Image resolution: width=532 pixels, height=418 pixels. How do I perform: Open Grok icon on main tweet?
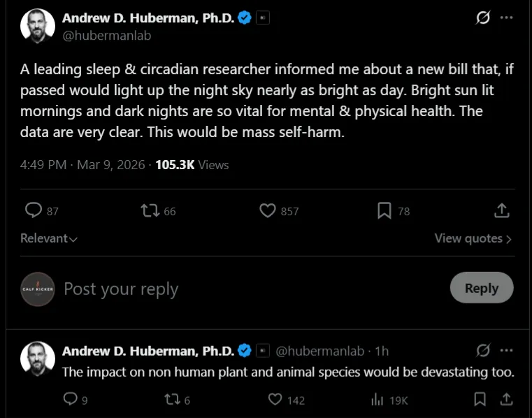pyautogui.click(x=482, y=18)
